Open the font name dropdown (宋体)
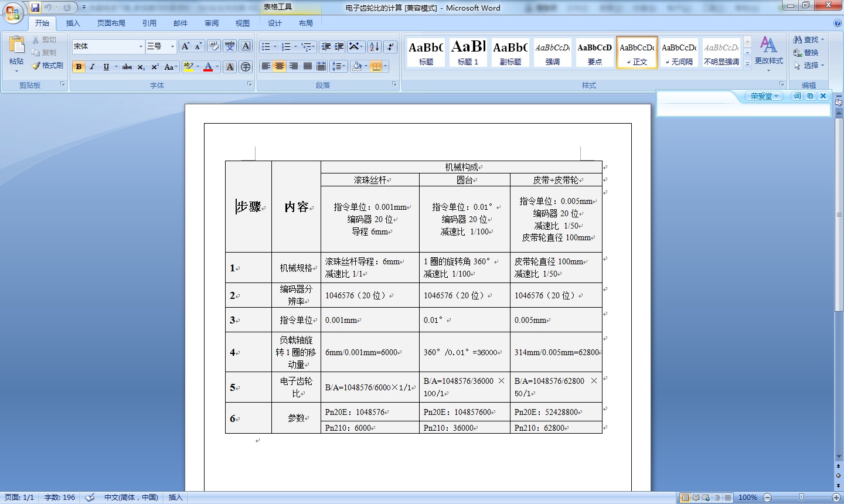 [141, 46]
